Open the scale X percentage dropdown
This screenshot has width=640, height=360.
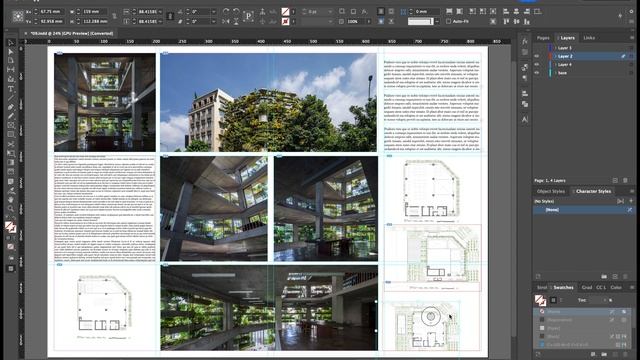click(x=160, y=12)
